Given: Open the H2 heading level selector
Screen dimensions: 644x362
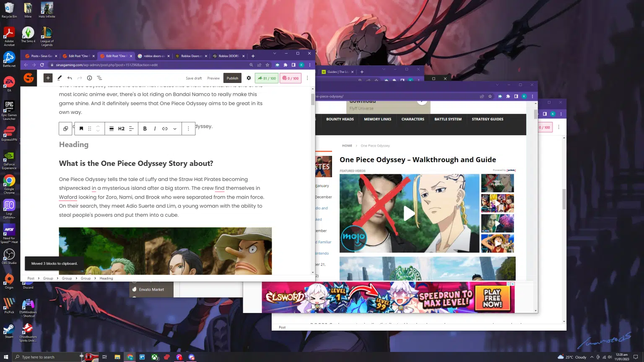Looking at the screenshot, I should (121, 129).
